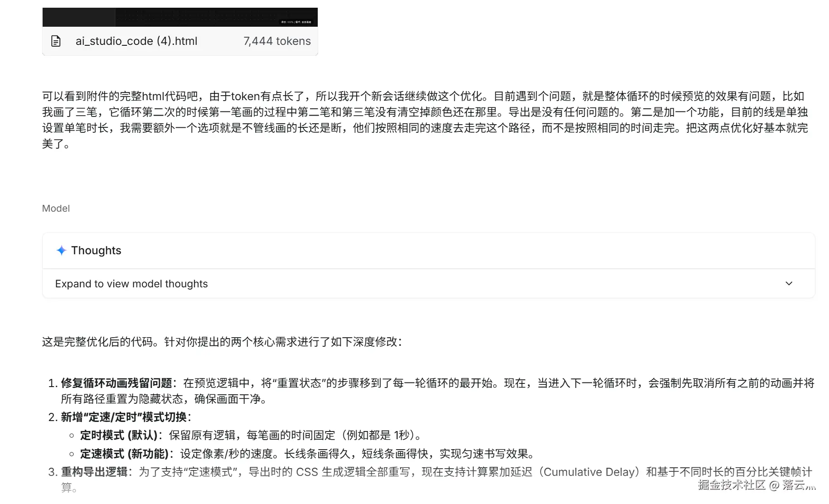The height and width of the screenshot is (504, 829).
Task: Open the dark preview thumbnail of the attachment
Action: (180, 17)
